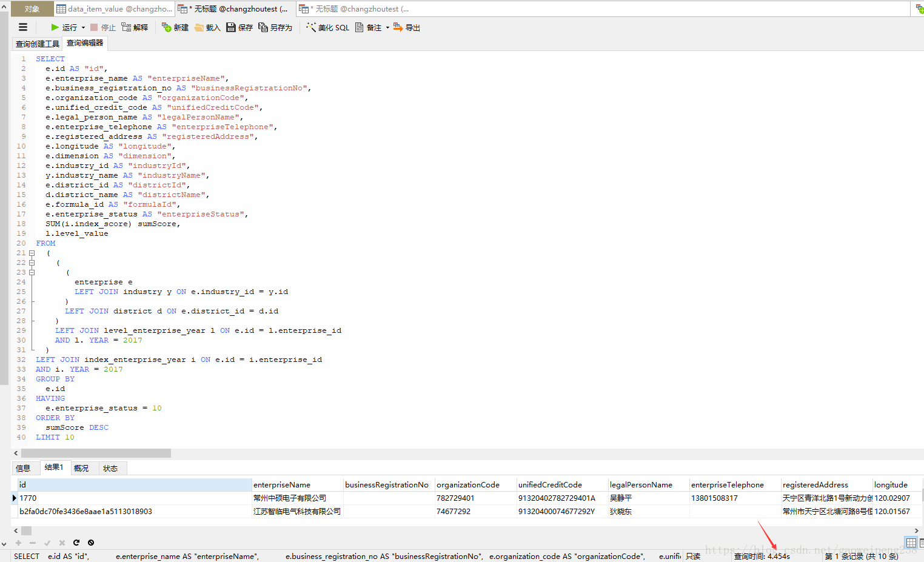Screen dimensions: 924x562
Task: Click the 只读 read-only status label
Action: (693, 556)
